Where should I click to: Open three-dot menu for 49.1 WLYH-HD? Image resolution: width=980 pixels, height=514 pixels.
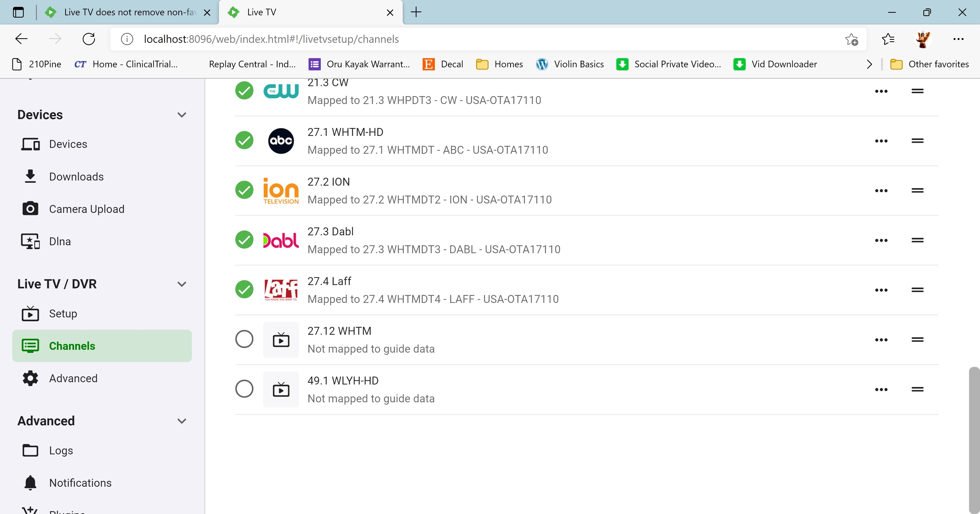[881, 390]
